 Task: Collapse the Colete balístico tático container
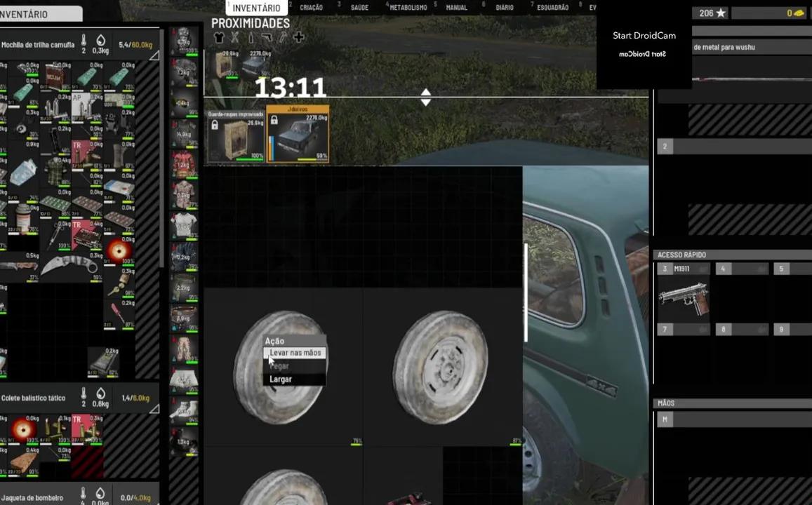click(x=154, y=409)
